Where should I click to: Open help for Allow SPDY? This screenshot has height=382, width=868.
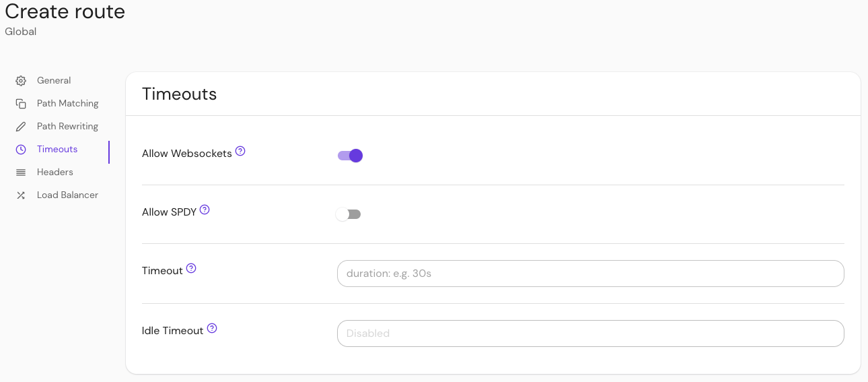[x=205, y=210]
